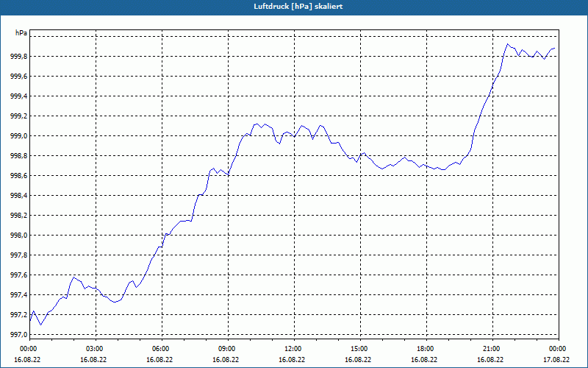Select the 03:00 time axis label
Viewport: 588px width, 368px height.
pyautogui.click(x=96, y=349)
